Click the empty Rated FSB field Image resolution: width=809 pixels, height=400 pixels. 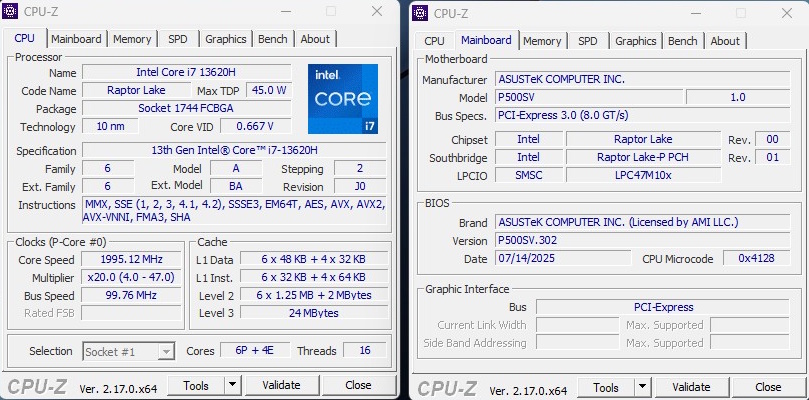click(131, 313)
